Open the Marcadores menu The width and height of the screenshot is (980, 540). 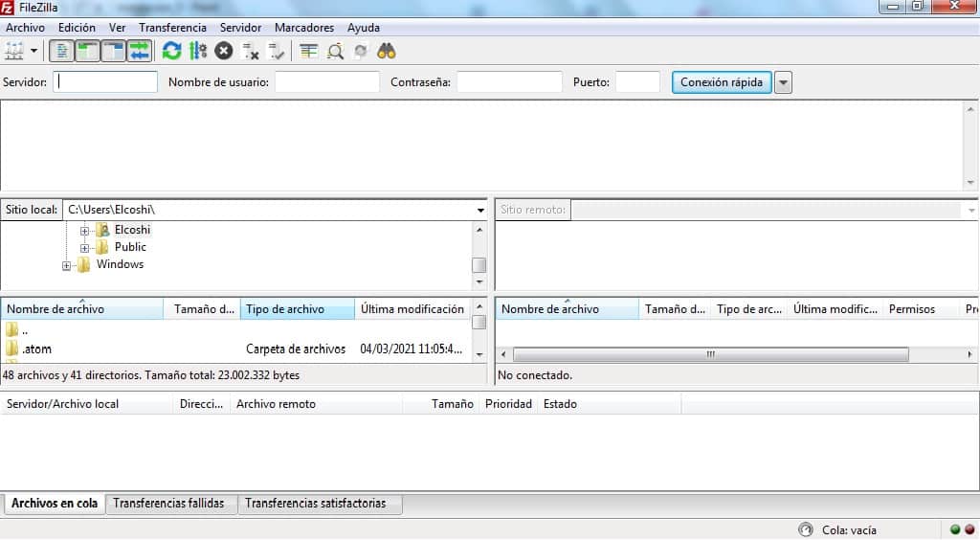[x=304, y=28]
